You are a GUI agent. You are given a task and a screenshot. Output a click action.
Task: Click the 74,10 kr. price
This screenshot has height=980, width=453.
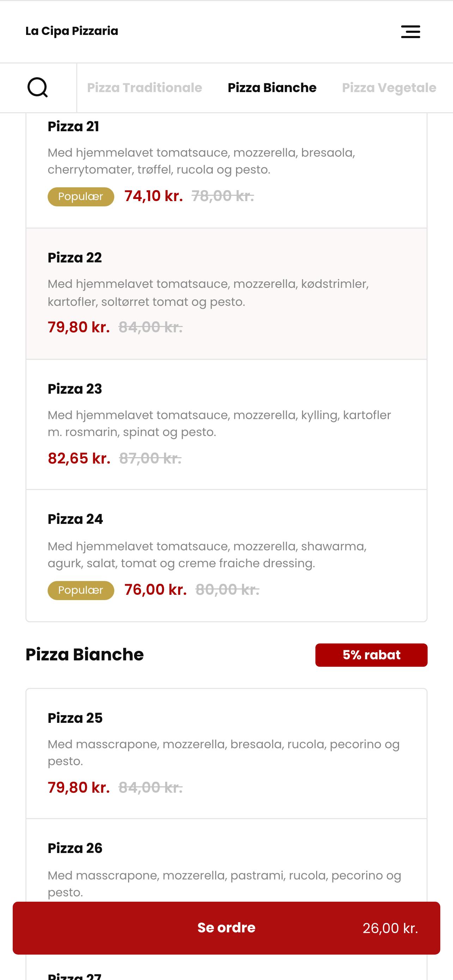(154, 196)
